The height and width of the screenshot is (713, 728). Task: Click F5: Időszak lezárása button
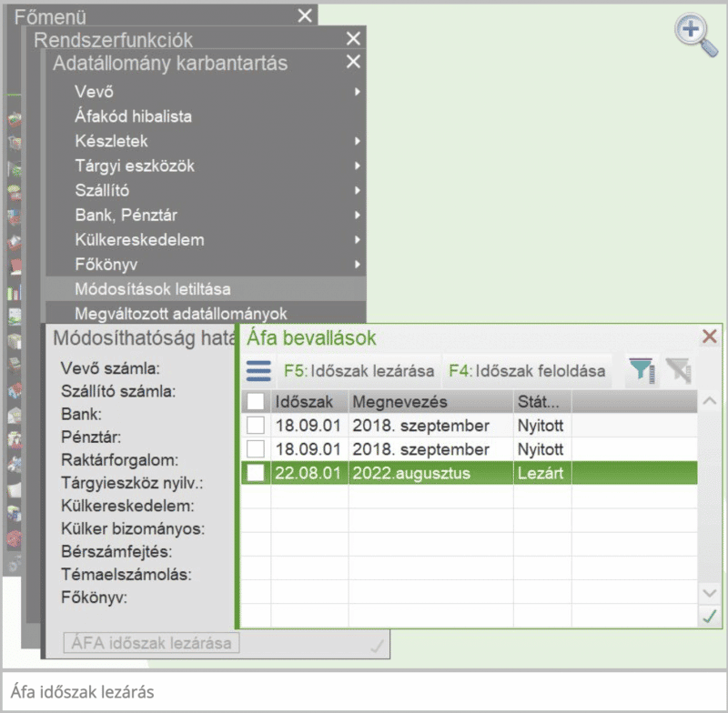pos(359,371)
